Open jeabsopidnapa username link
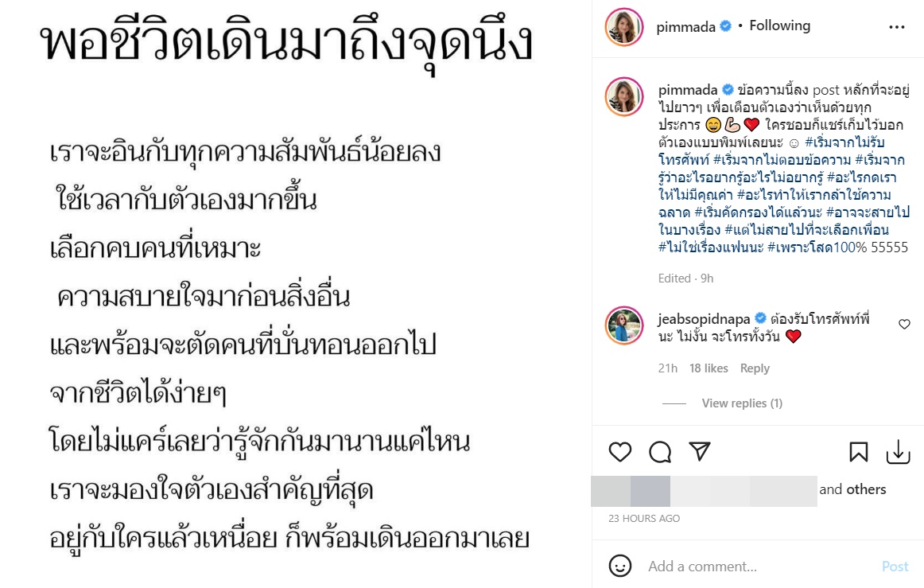 tap(705, 319)
